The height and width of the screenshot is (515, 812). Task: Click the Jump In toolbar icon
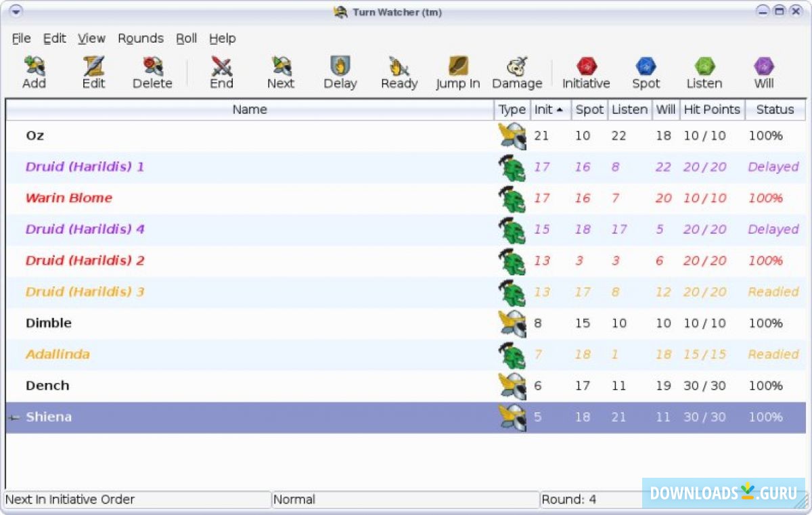tap(458, 66)
